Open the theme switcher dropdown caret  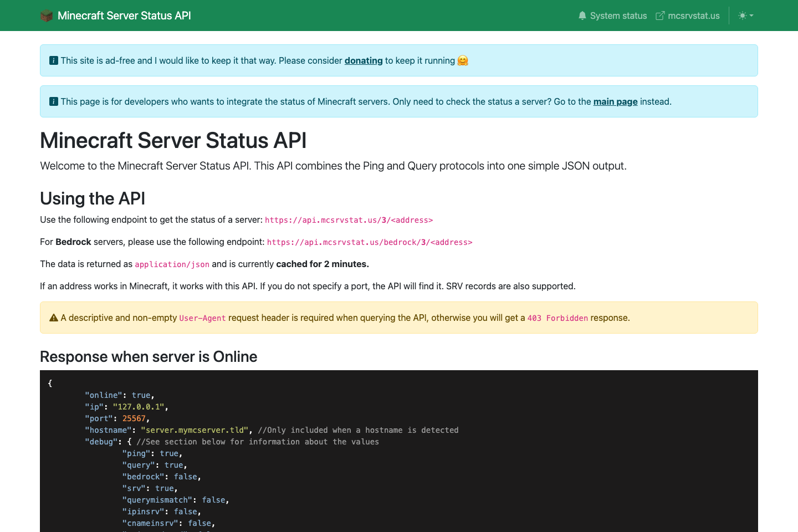point(751,16)
